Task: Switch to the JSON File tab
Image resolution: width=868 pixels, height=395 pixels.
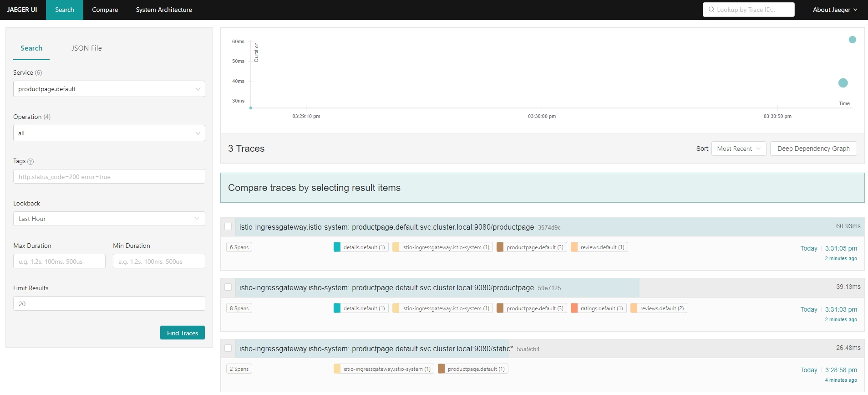Action: (86, 48)
